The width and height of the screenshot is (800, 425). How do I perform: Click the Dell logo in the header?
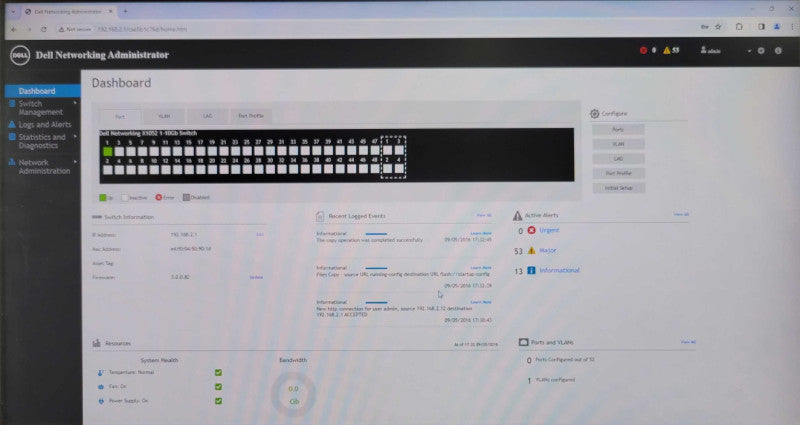[20, 55]
